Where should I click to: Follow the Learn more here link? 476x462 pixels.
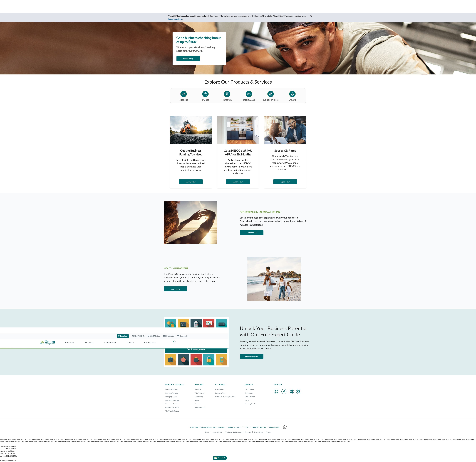tap(175, 19)
